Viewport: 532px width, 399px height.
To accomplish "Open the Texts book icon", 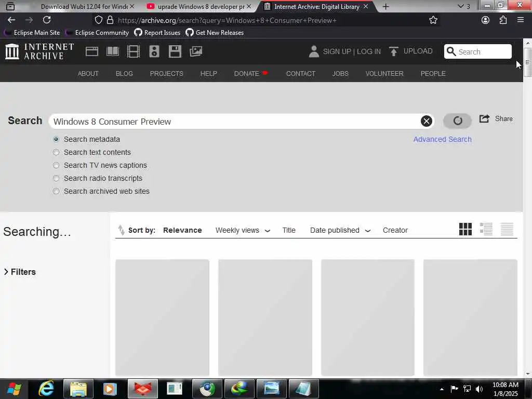I will click(113, 51).
